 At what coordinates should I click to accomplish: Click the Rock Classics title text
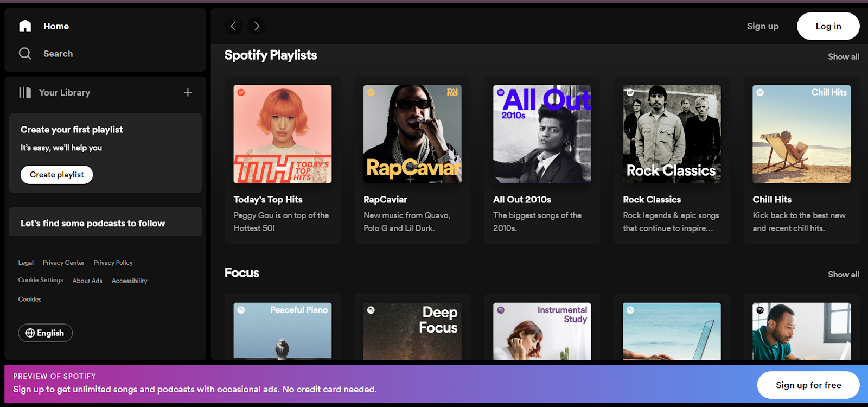coord(652,200)
